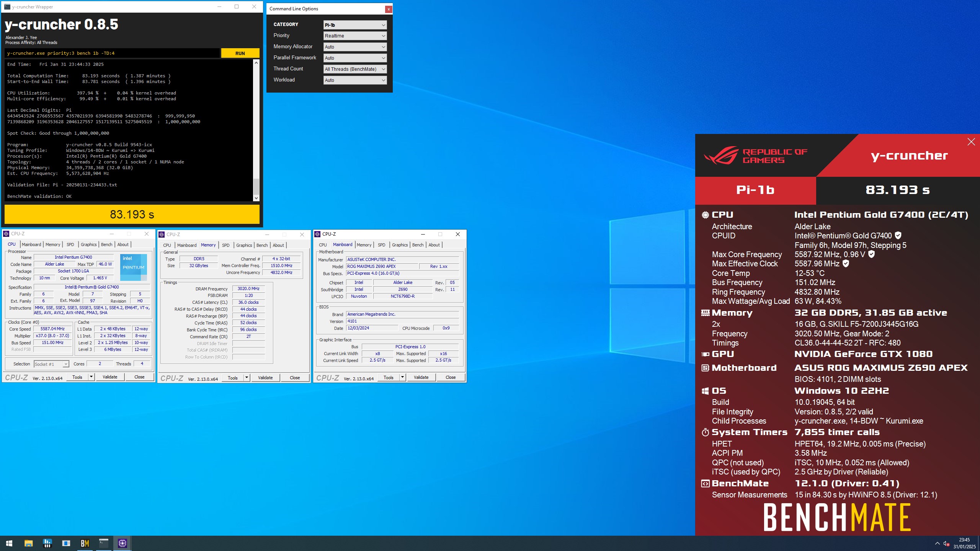Click Validate in first CPU-Z window
The image size is (980, 551).
pos(110,377)
